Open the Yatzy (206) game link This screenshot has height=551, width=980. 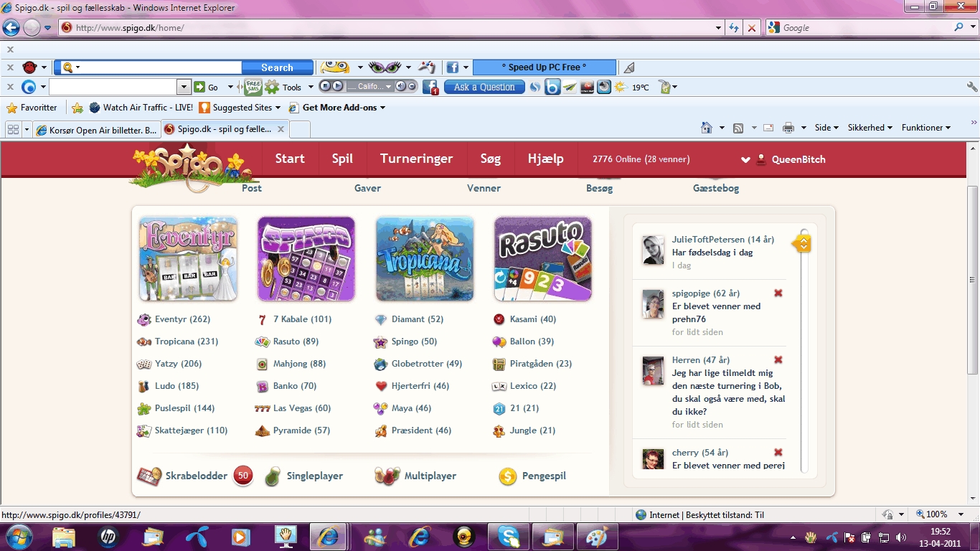click(x=178, y=364)
